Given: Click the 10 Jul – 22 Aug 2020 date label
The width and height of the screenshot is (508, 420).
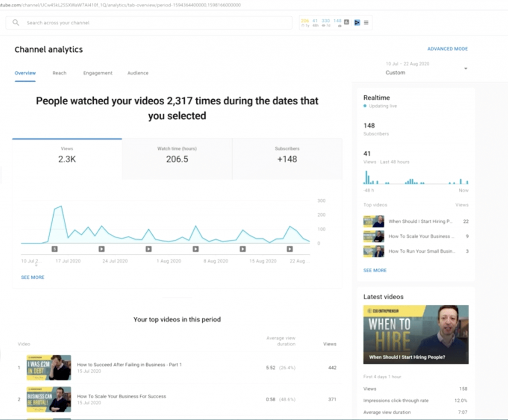Looking at the screenshot, I should point(407,64).
